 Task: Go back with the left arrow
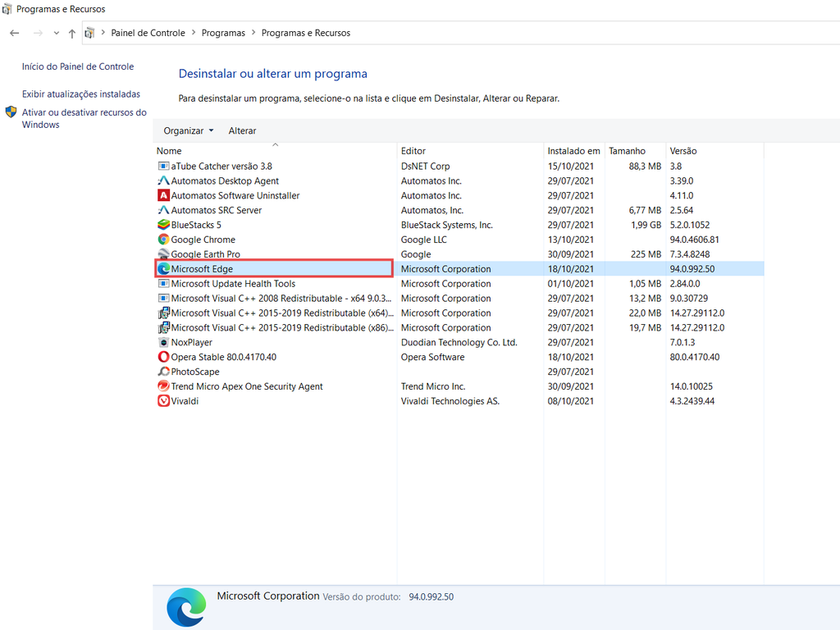point(15,33)
